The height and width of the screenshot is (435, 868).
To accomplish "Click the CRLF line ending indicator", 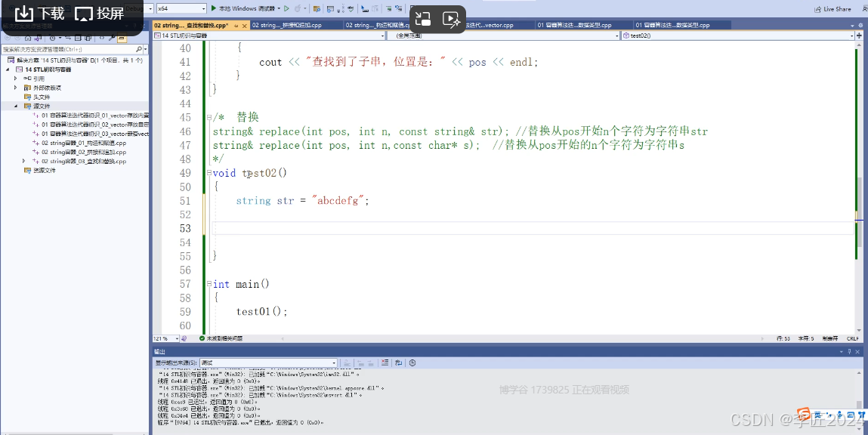I will [x=852, y=338].
